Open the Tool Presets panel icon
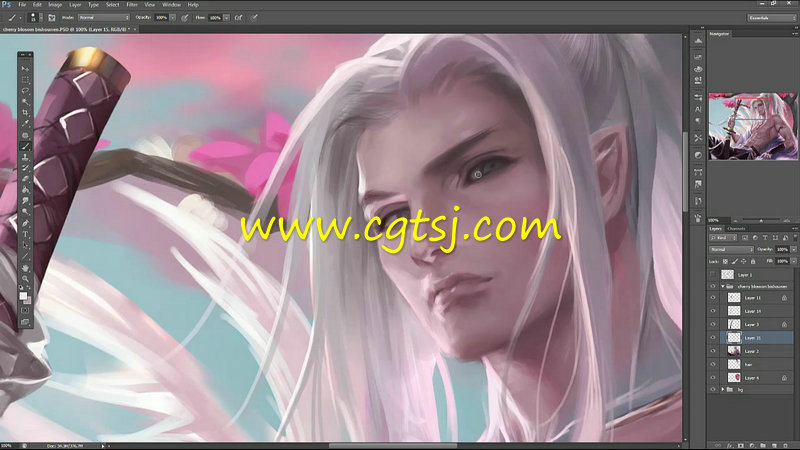Image resolution: width=800 pixels, height=450 pixels. pyautogui.click(x=698, y=138)
